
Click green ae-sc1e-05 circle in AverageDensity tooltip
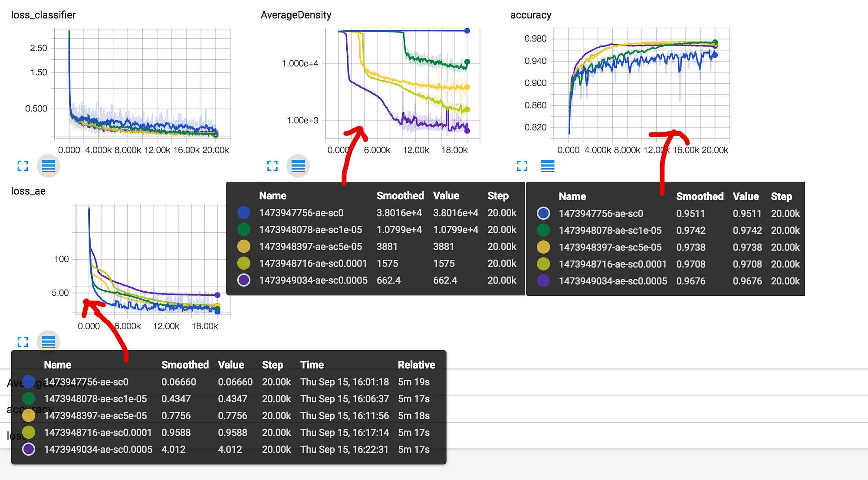pyautogui.click(x=244, y=229)
